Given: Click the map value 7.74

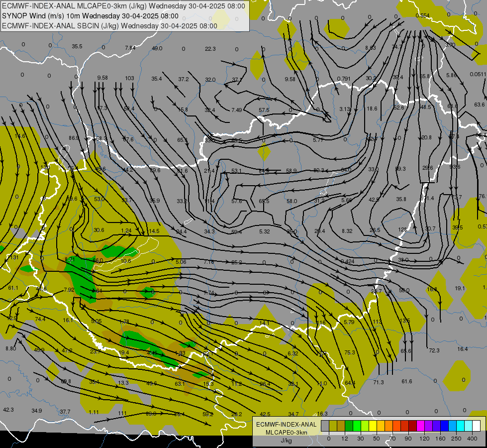Looking at the screenshot, I should coord(209,293).
